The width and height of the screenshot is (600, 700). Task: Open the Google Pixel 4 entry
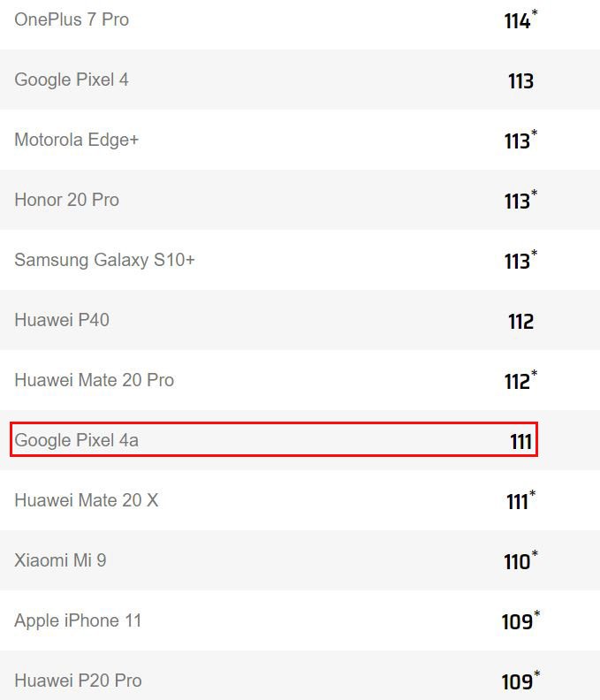click(72, 80)
